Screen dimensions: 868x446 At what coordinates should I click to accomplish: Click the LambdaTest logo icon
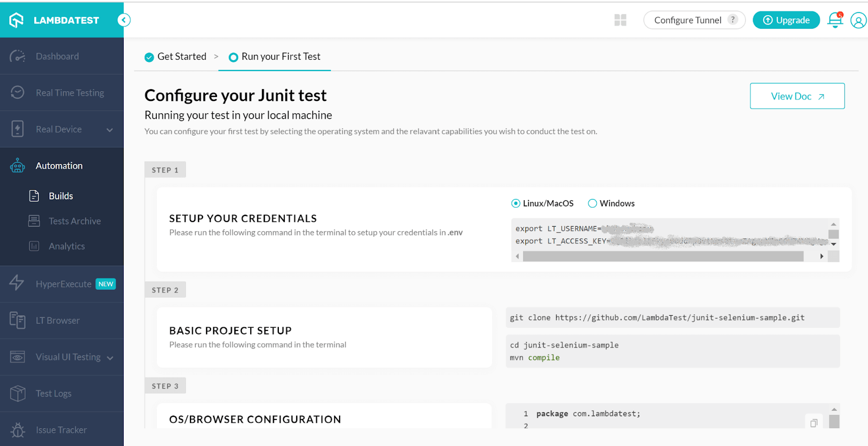click(17, 20)
